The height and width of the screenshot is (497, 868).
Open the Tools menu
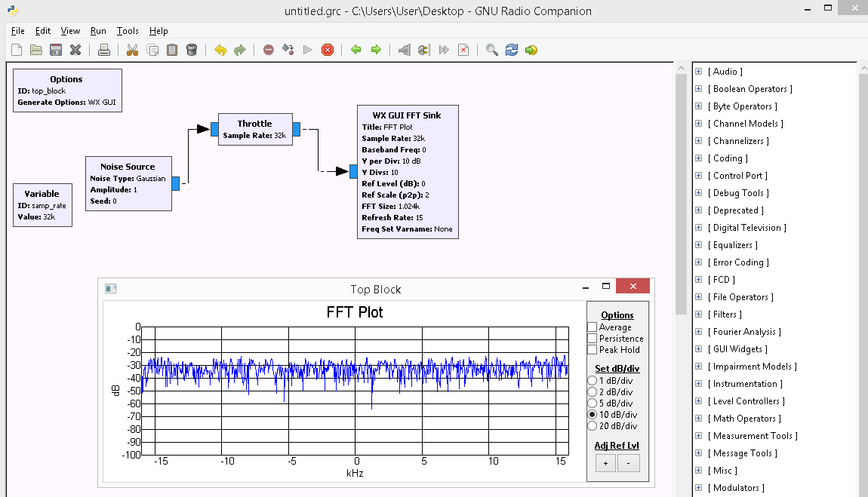tap(128, 31)
